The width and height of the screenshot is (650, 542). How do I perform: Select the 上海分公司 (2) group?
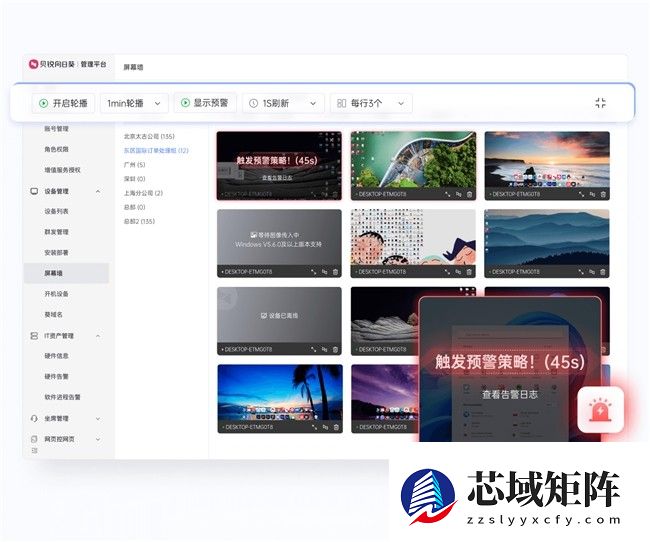[x=143, y=193]
